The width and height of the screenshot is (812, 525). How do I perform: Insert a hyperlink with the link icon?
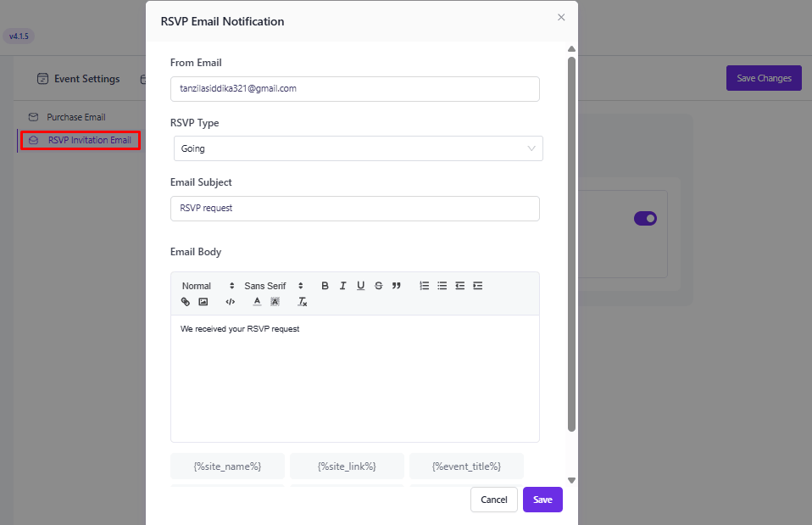tap(186, 302)
